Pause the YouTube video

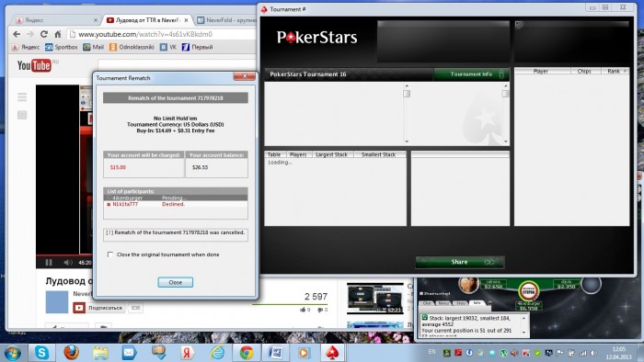tap(49, 263)
